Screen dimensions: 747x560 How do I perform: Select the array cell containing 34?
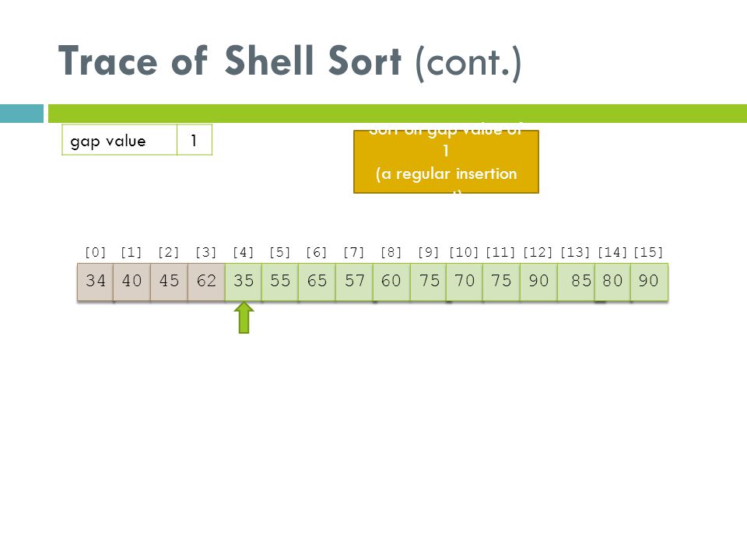click(95, 282)
